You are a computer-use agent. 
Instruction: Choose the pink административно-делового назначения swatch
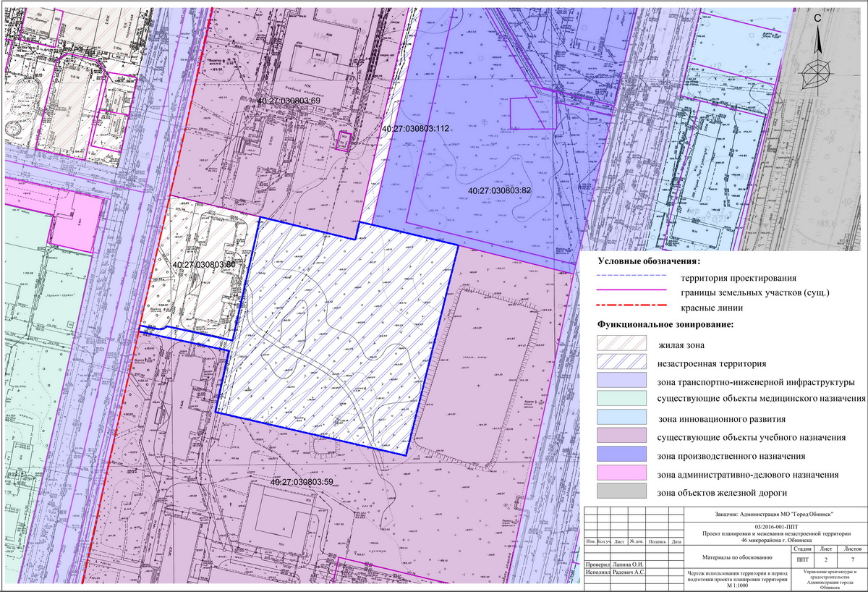pos(621,475)
